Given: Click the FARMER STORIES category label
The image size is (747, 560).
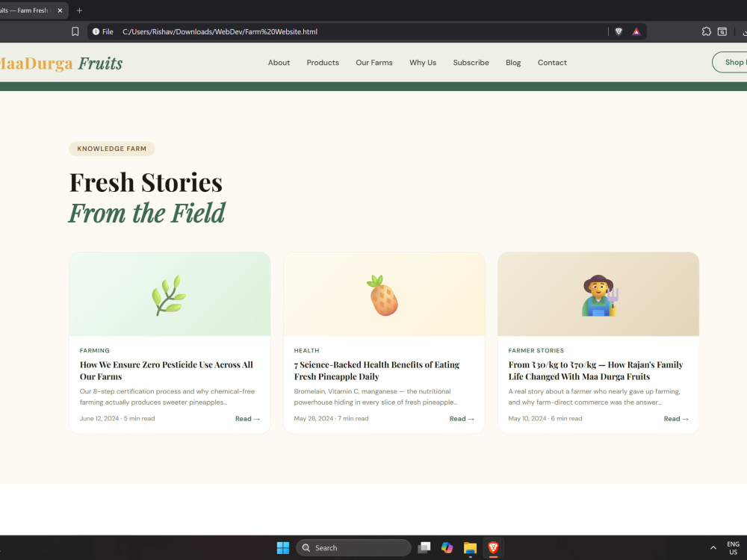Looking at the screenshot, I should (x=536, y=350).
